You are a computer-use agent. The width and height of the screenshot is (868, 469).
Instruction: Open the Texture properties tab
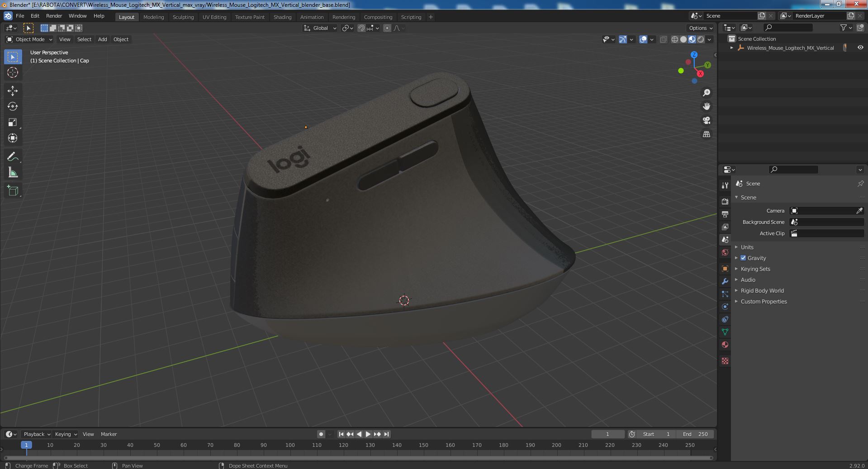click(x=725, y=361)
